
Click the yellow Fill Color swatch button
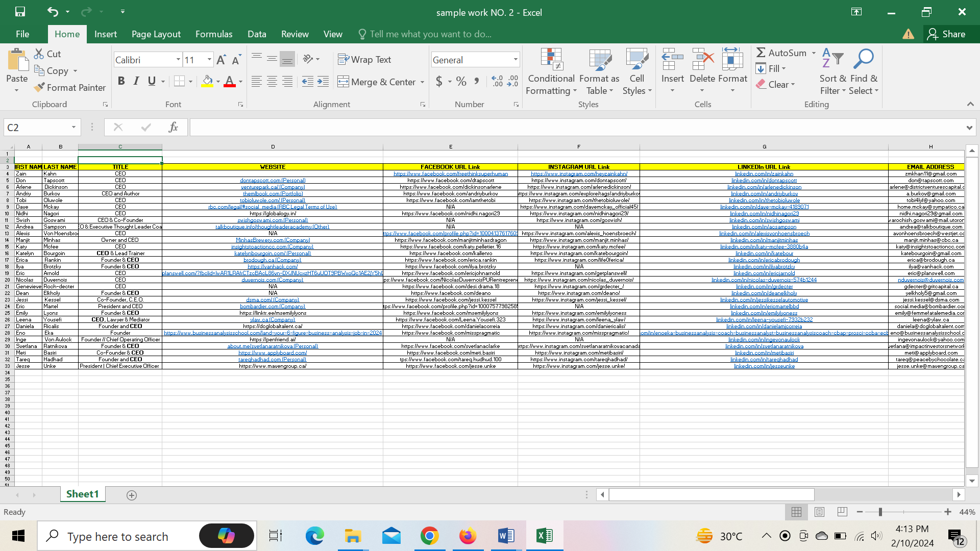tap(207, 82)
